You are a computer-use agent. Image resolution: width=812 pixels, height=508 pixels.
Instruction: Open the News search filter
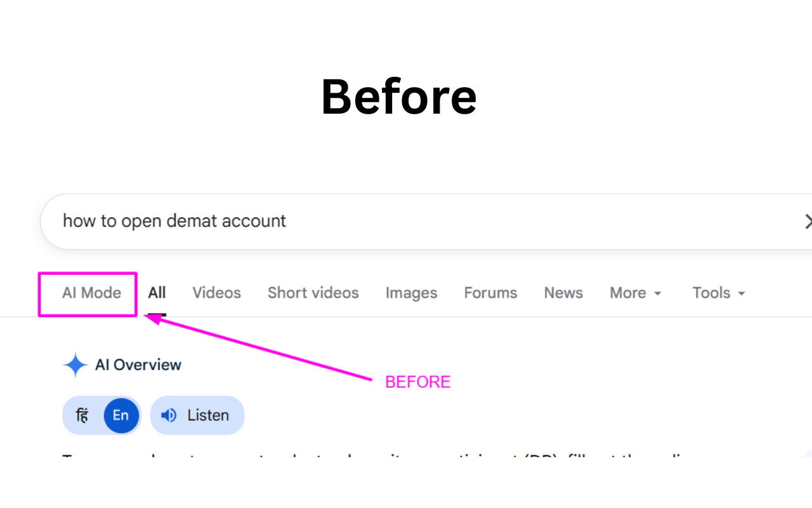pos(563,293)
